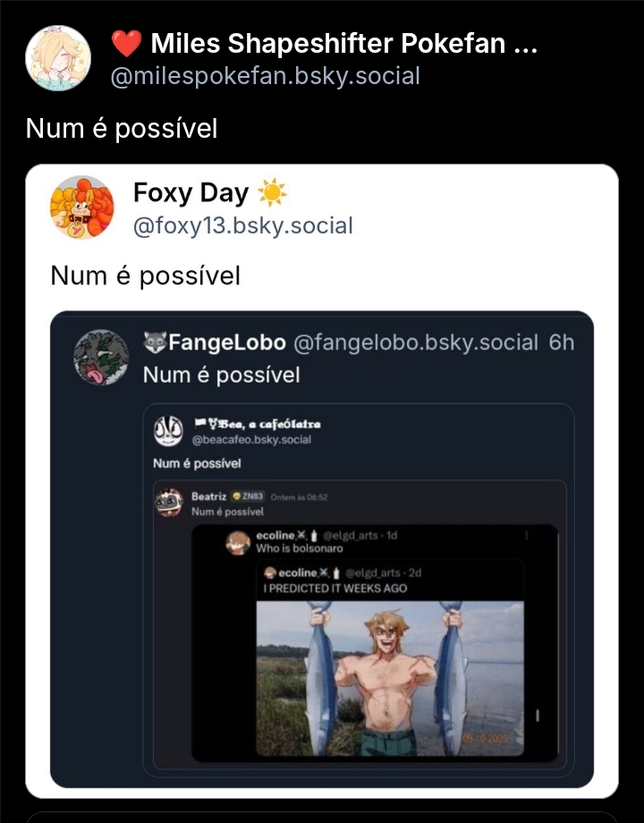
Task: Open FangeLobo's profile picture
Action: pos(101,357)
